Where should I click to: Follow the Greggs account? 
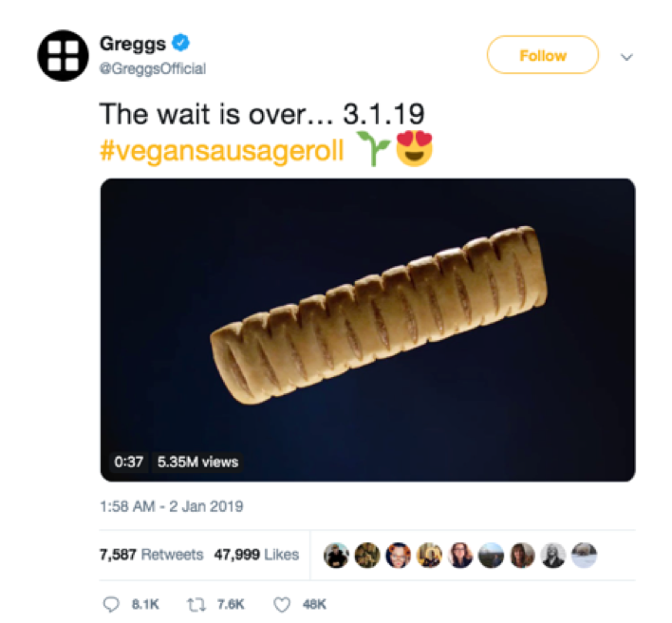(x=543, y=55)
